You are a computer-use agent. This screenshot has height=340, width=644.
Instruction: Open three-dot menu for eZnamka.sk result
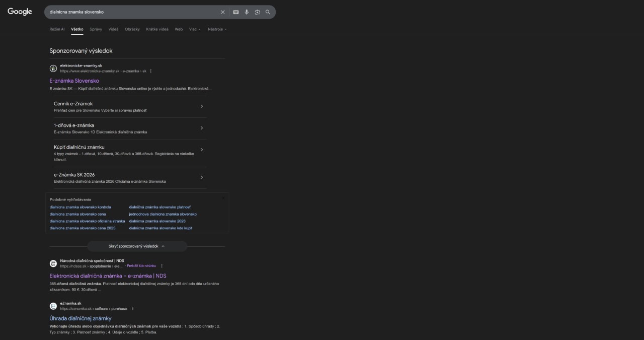(133, 309)
